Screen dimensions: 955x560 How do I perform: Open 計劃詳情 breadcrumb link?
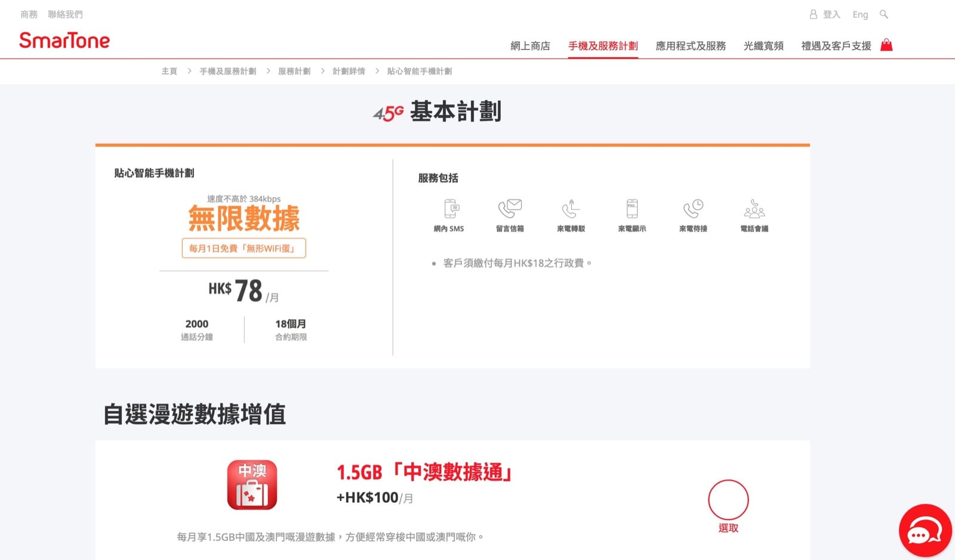coord(349,71)
